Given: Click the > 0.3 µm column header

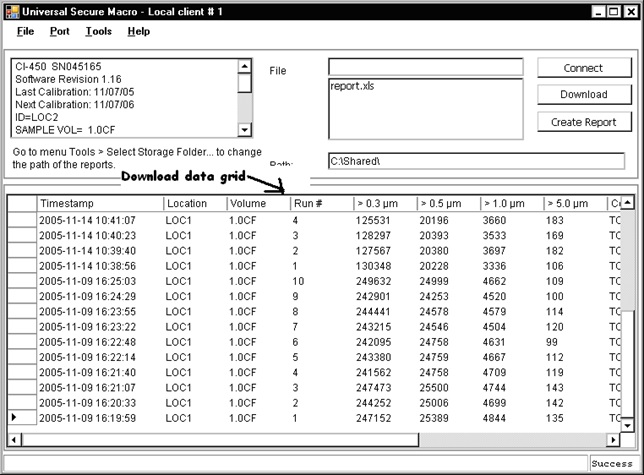Looking at the screenshot, I should (x=385, y=204).
